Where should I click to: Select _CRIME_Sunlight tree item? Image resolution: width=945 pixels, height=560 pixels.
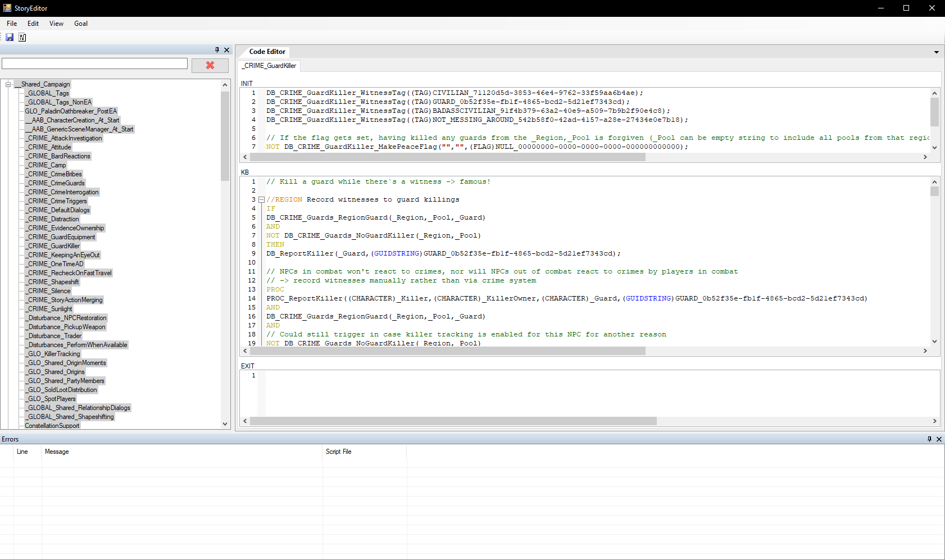(x=49, y=309)
